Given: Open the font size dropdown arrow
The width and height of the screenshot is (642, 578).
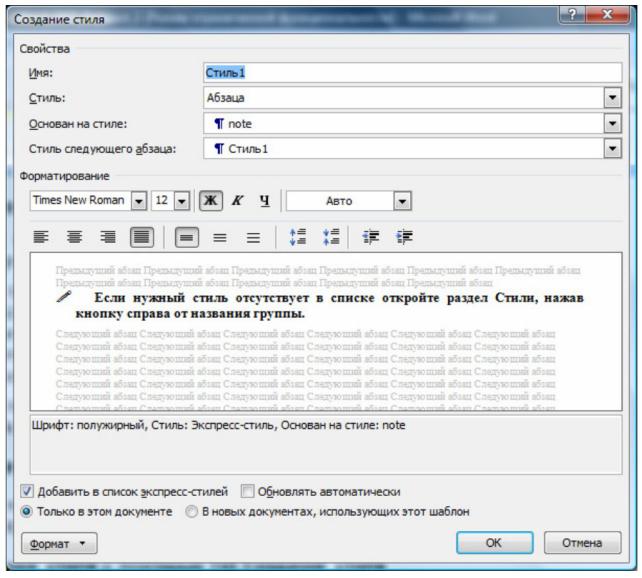Looking at the screenshot, I should click(181, 201).
